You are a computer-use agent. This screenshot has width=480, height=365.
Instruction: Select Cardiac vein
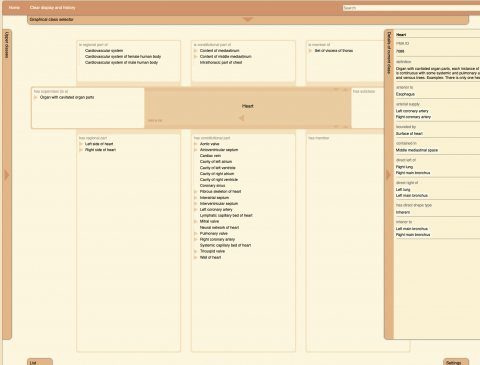(x=210, y=156)
